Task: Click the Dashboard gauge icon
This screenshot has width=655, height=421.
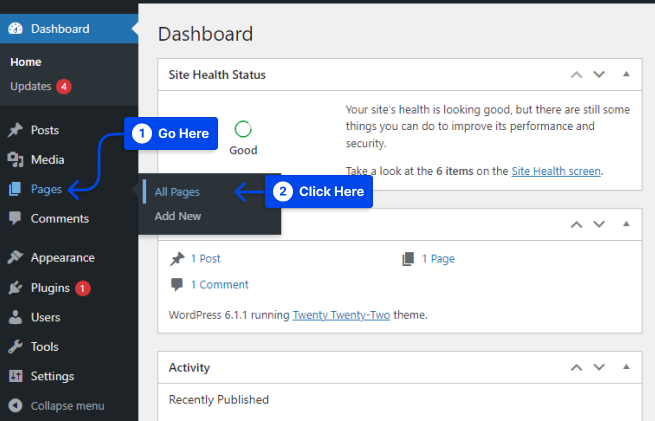Action: click(x=15, y=28)
